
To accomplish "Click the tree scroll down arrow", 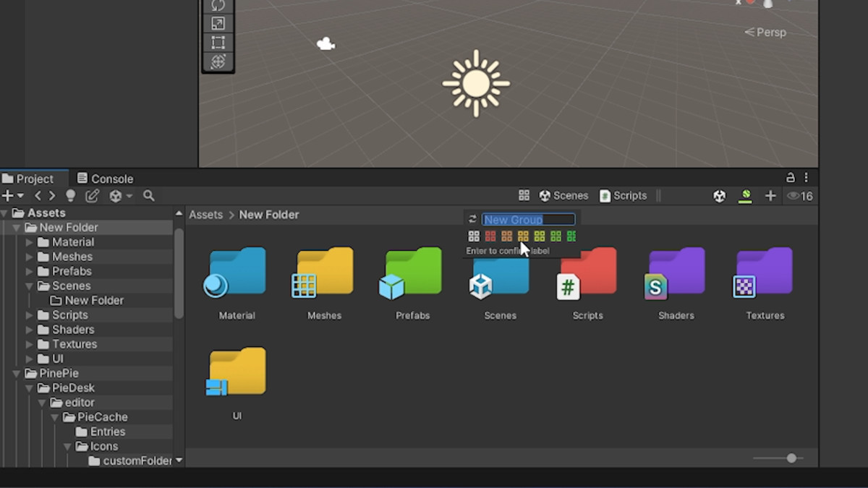I will [179, 461].
